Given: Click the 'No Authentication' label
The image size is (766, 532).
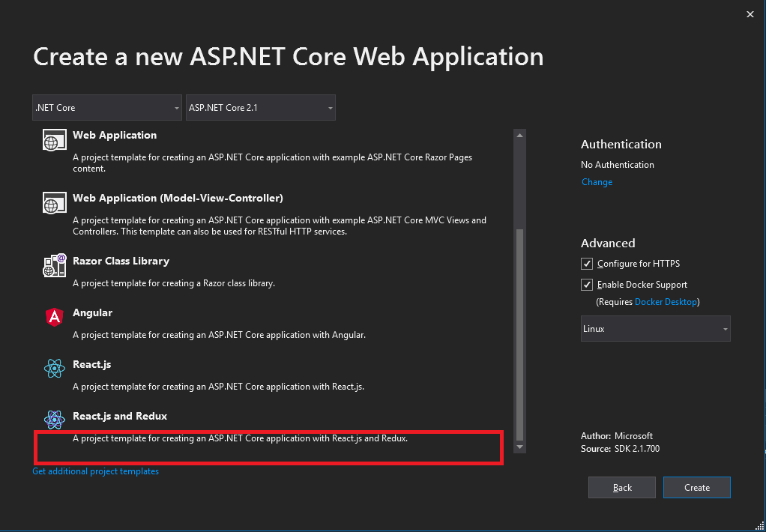Looking at the screenshot, I should click(618, 165).
